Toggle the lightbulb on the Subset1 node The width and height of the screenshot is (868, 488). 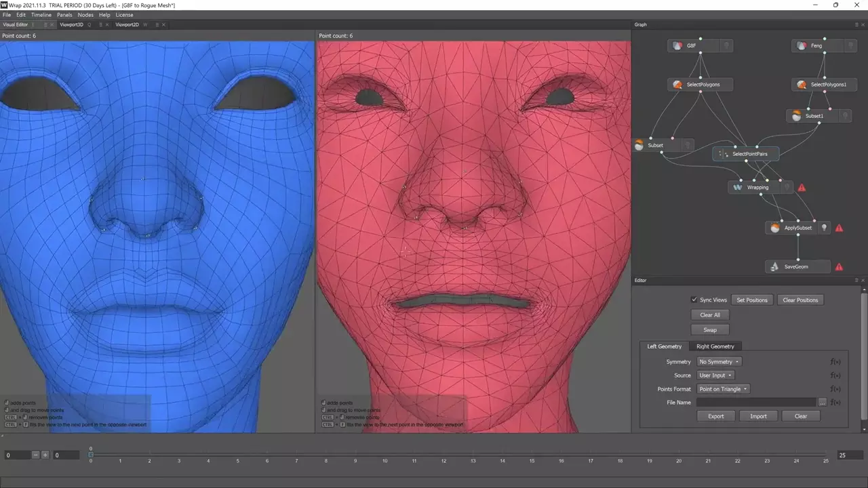tap(845, 116)
